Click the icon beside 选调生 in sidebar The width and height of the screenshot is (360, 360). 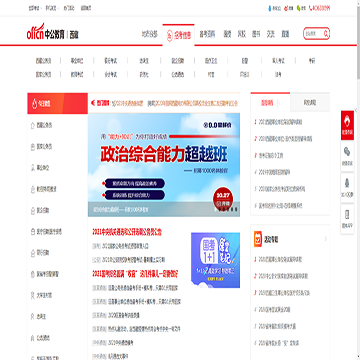(33, 317)
